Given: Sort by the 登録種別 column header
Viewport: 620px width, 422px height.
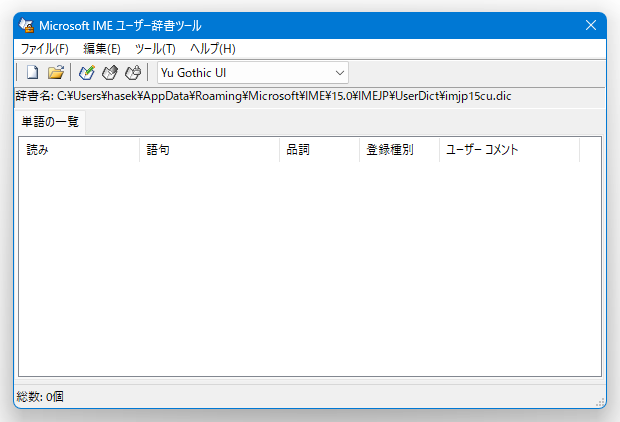Looking at the screenshot, I should (399, 150).
